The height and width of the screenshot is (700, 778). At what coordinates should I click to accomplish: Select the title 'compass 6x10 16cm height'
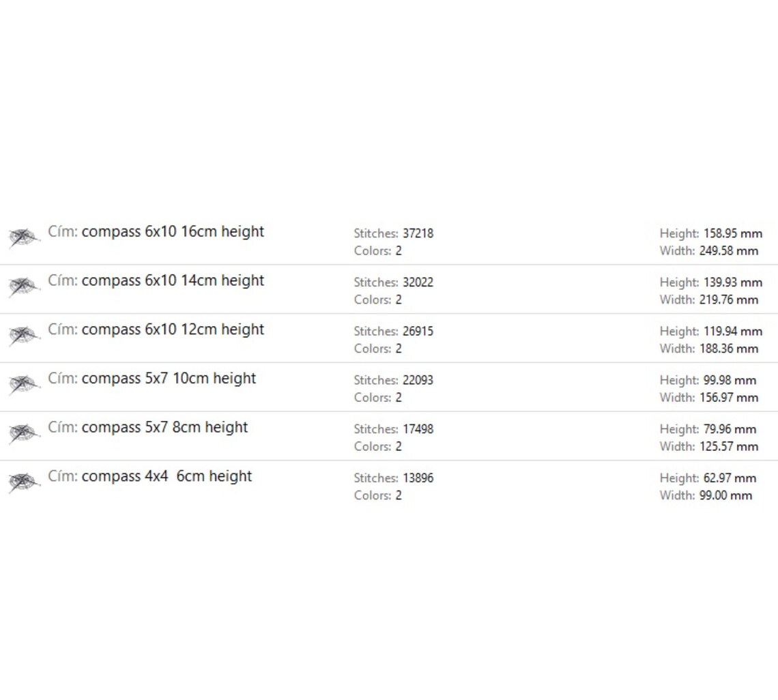click(173, 232)
